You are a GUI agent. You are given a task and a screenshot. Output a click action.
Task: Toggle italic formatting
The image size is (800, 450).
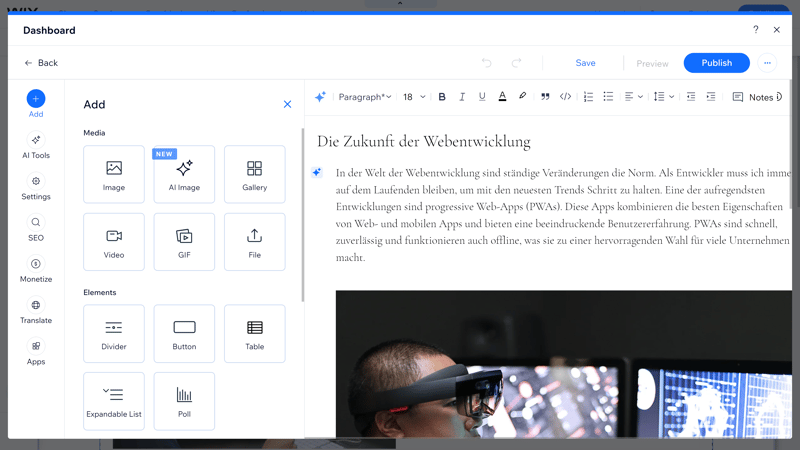click(462, 96)
